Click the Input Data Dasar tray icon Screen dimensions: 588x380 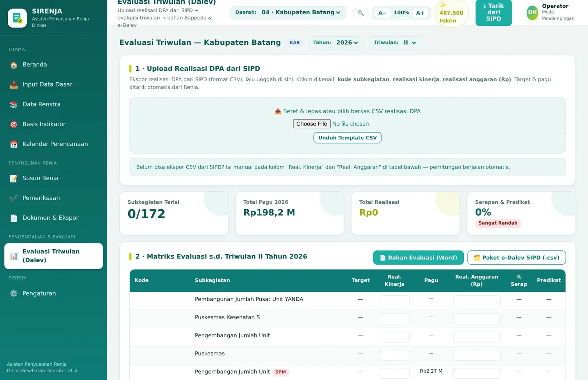pos(14,85)
